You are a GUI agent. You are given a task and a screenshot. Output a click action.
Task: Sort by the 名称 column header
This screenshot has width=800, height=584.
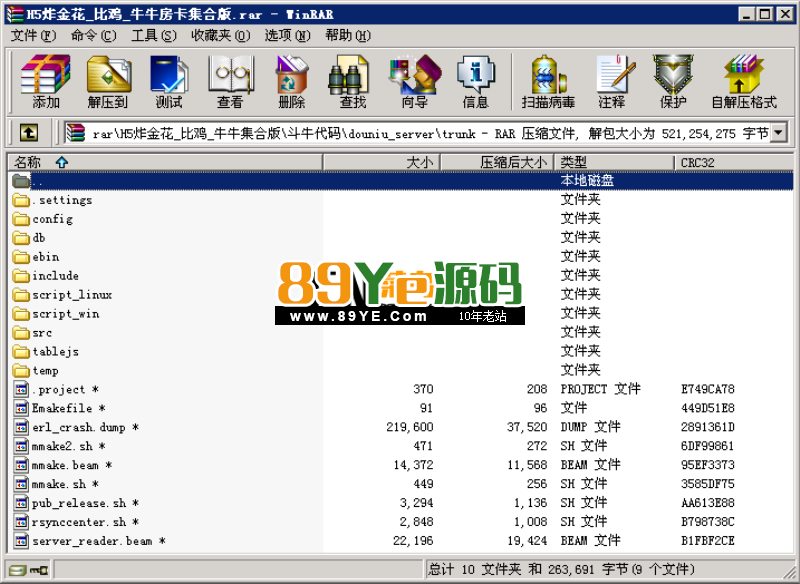click(x=165, y=163)
